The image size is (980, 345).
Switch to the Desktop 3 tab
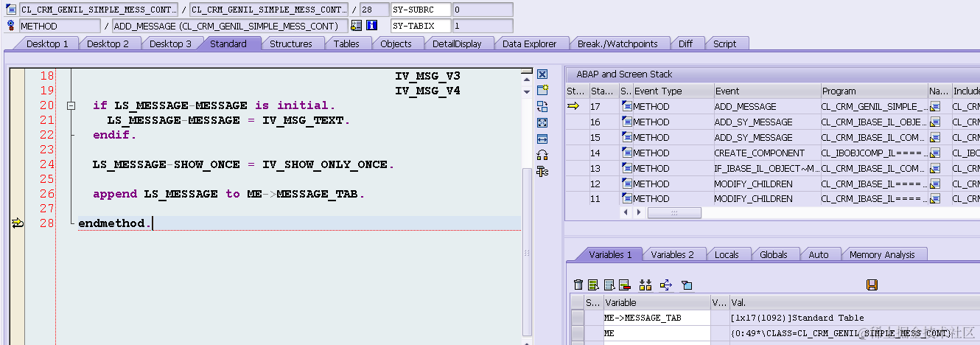click(x=170, y=43)
